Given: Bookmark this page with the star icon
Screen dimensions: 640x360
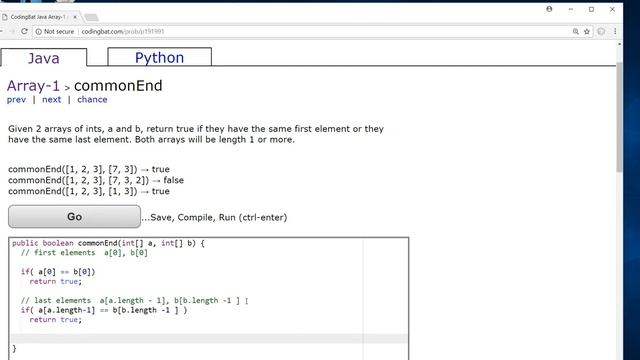Looking at the screenshot, I should [x=587, y=31].
